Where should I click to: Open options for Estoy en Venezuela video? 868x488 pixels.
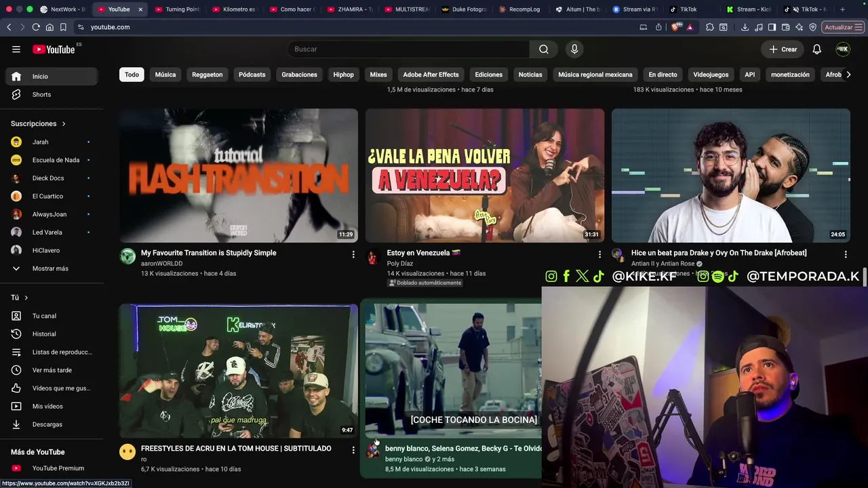click(599, 254)
